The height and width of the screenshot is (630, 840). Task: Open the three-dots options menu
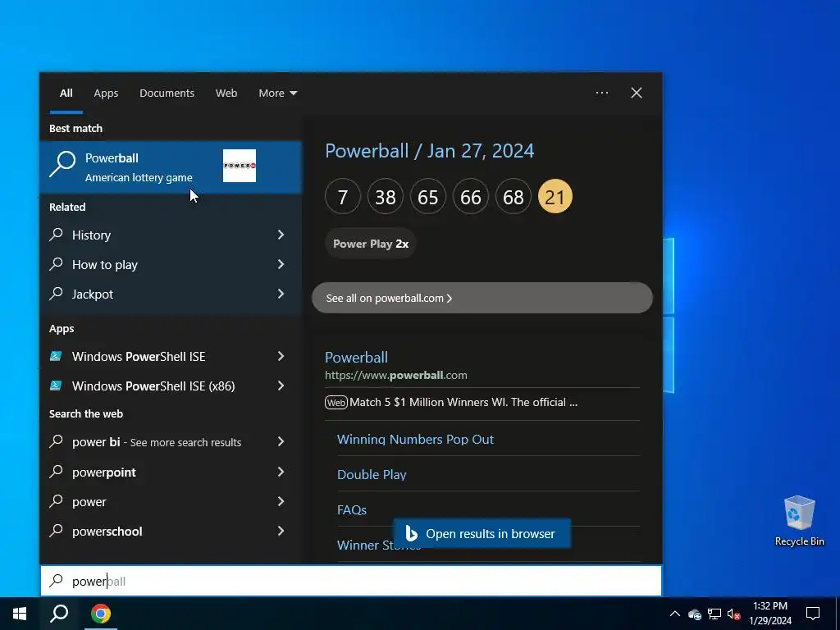(601, 93)
